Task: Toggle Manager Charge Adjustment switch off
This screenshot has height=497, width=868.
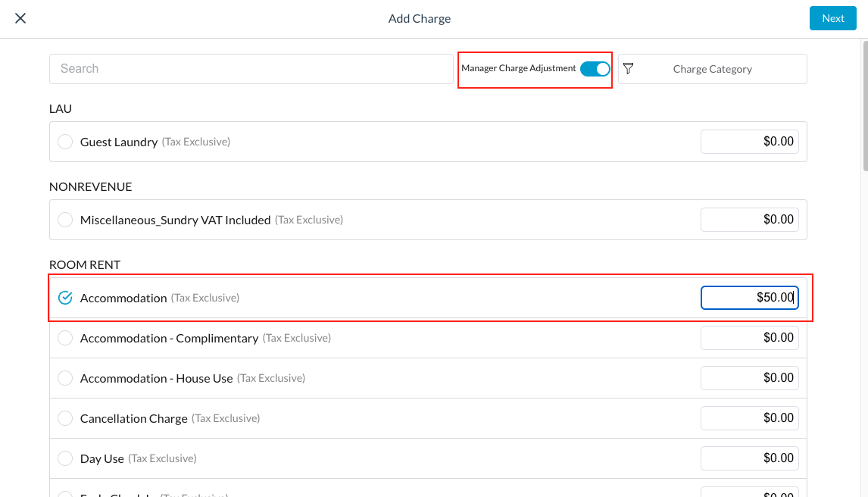Action: coord(595,69)
